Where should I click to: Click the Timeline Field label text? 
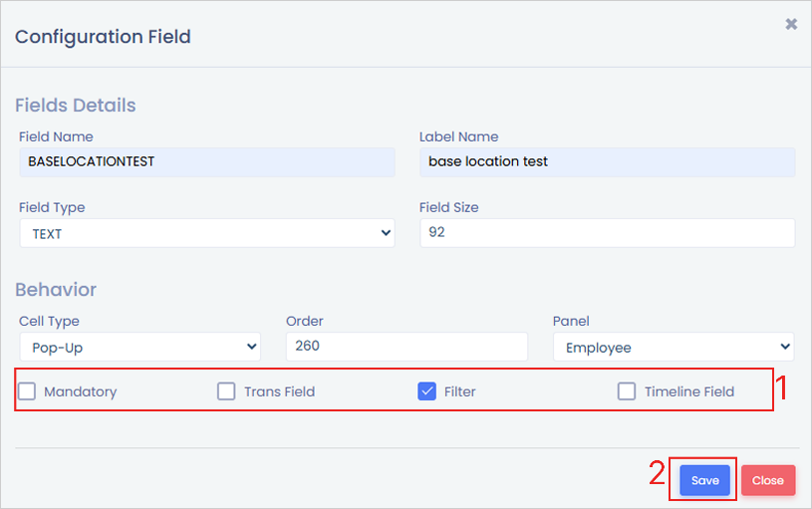coord(689,391)
